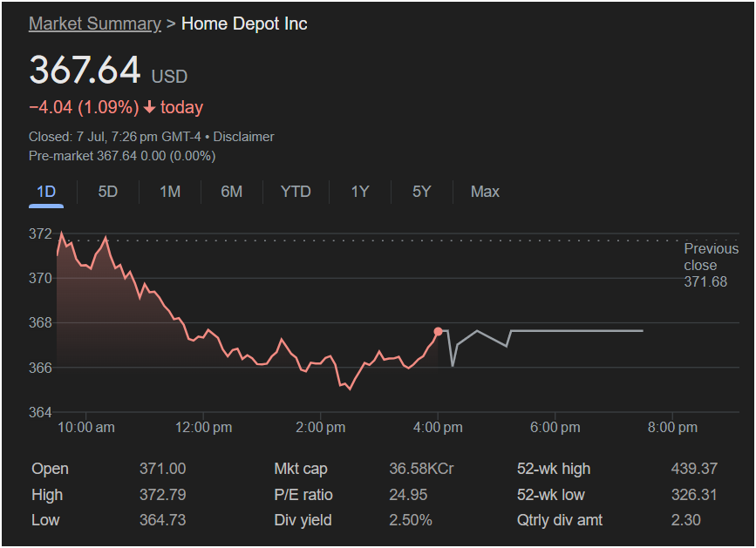Click the Home Depot Inc title
756x548 pixels.
click(x=244, y=24)
